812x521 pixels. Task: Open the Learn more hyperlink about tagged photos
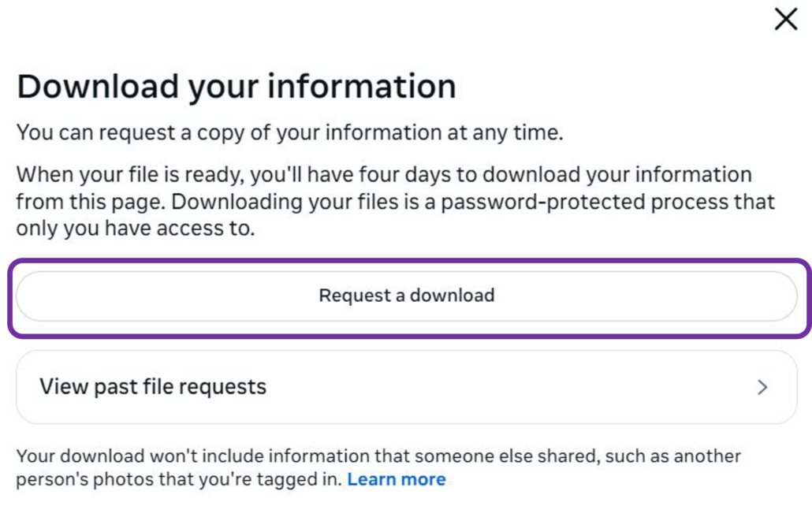(x=396, y=478)
